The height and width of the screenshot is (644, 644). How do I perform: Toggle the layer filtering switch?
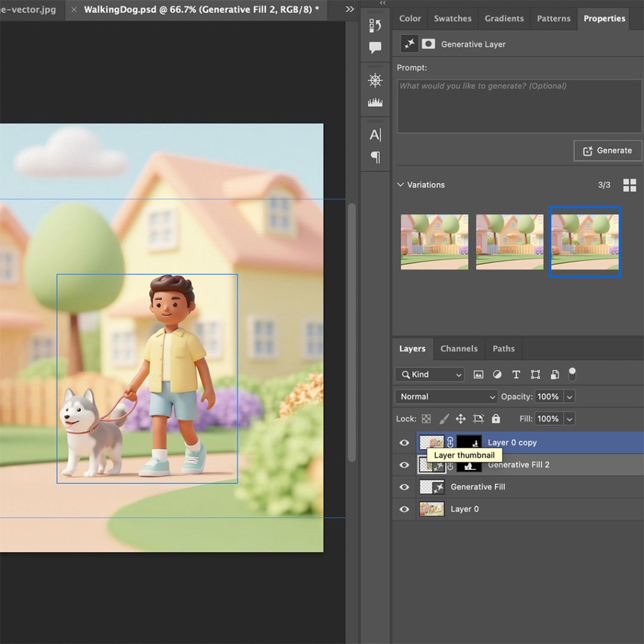(x=572, y=374)
